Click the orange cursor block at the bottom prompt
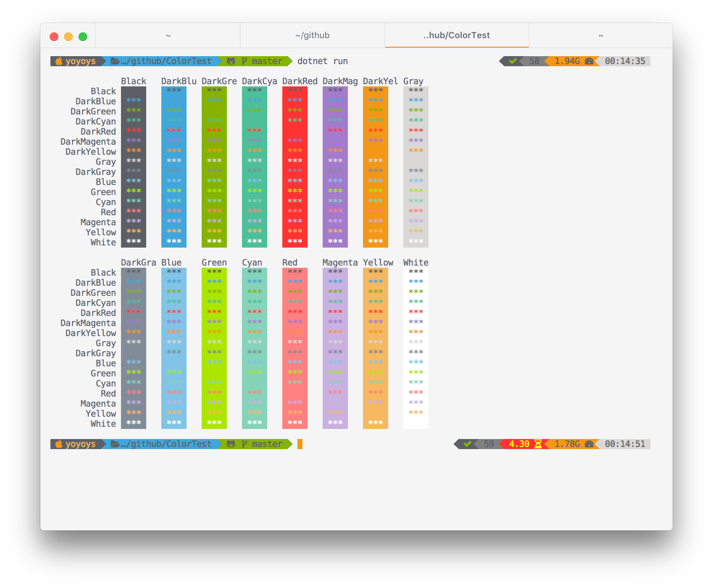Viewport: 713px width, 588px height. point(300,444)
